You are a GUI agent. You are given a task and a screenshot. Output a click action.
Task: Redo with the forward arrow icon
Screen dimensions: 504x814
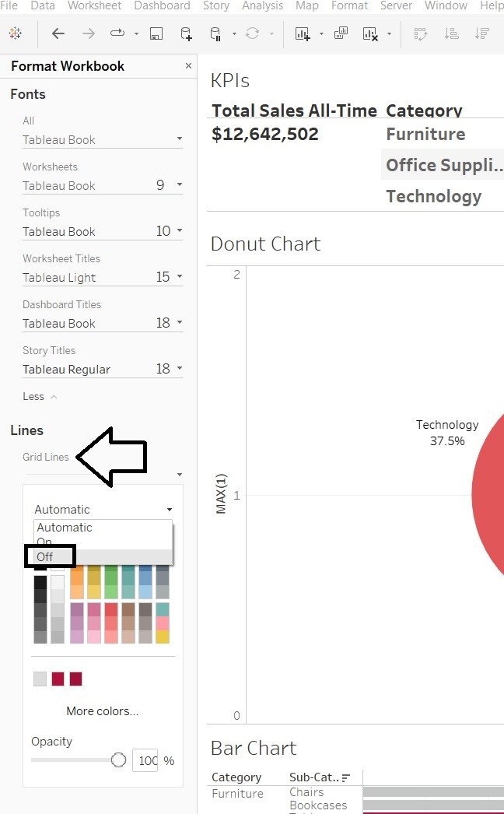[89, 33]
